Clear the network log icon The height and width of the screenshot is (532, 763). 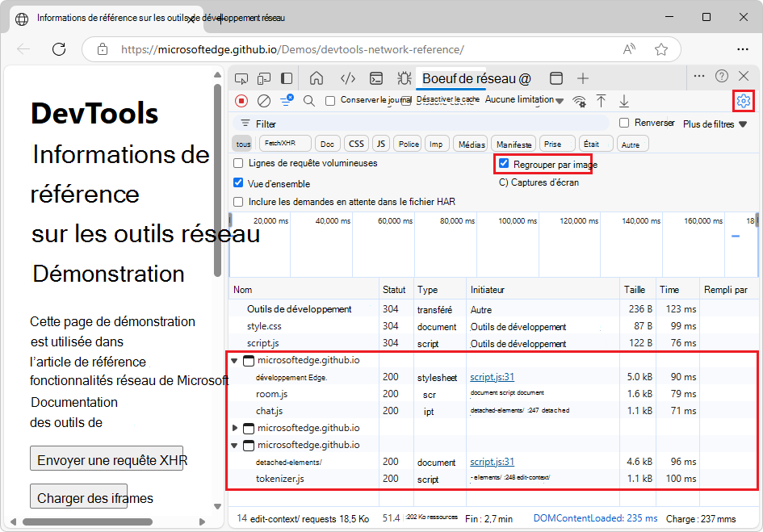pos(264,101)
